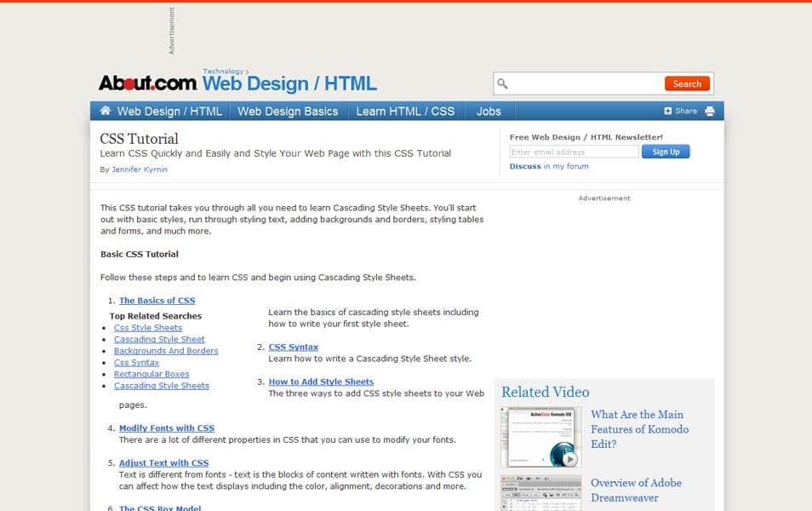Click the Sign Up newsletter button

[666, 152]
